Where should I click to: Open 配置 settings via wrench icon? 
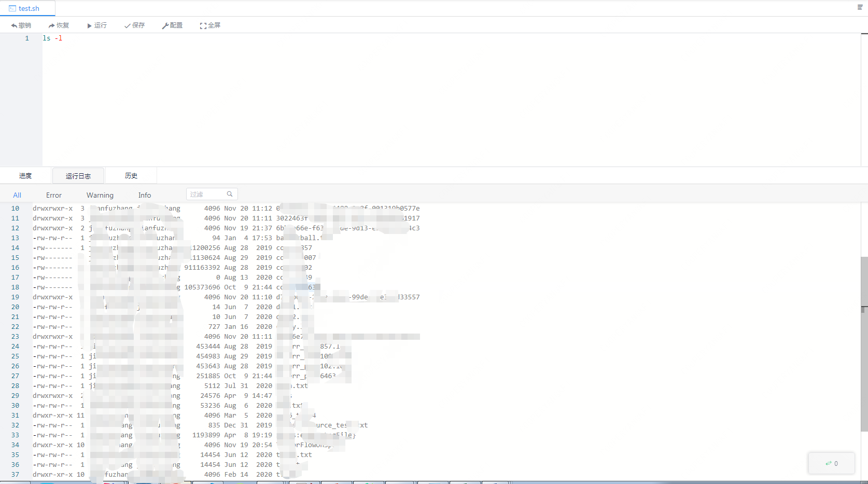point(165,25)
